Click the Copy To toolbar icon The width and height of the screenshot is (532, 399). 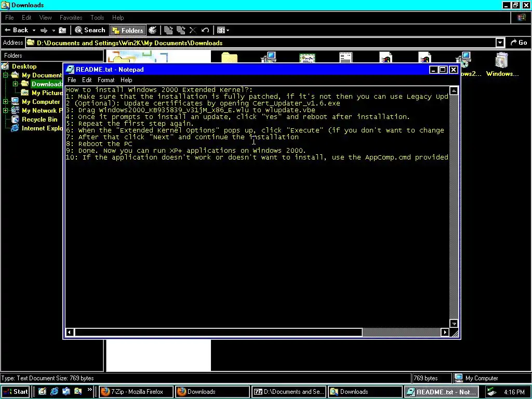click(181, 30)
